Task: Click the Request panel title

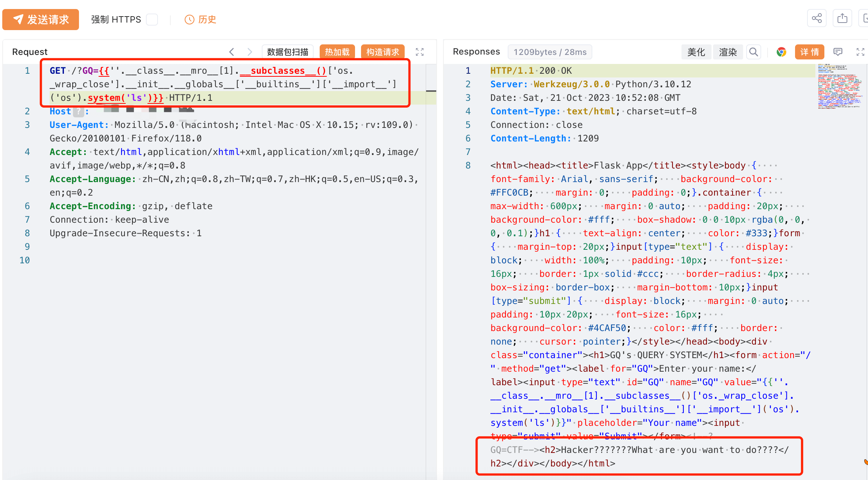Action: coord(30,52)
